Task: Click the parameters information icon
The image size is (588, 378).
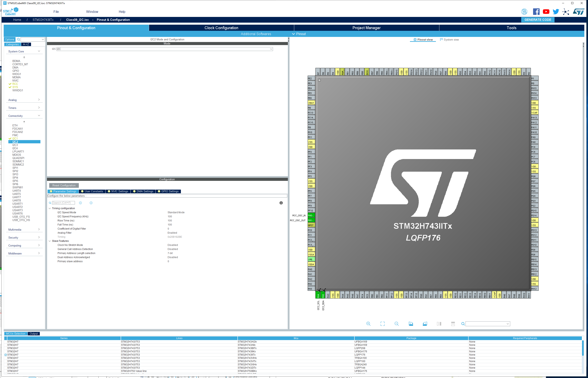Action: point(281,203)
